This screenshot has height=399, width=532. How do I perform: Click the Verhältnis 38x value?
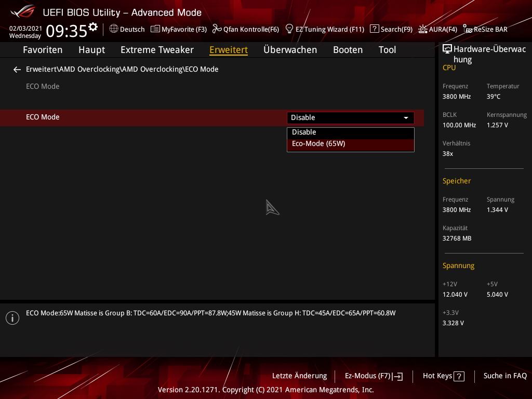pyautogui.click(x=447, y=154)
